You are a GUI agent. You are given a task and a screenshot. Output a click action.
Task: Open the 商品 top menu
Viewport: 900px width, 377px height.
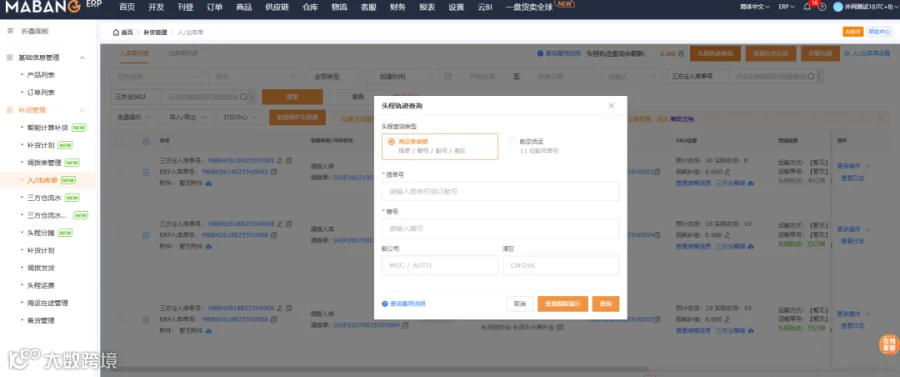click(244, 7)
